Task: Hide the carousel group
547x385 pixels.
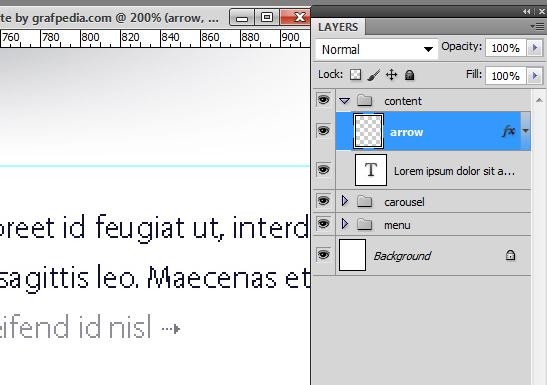Action: (x=323, y=201)
